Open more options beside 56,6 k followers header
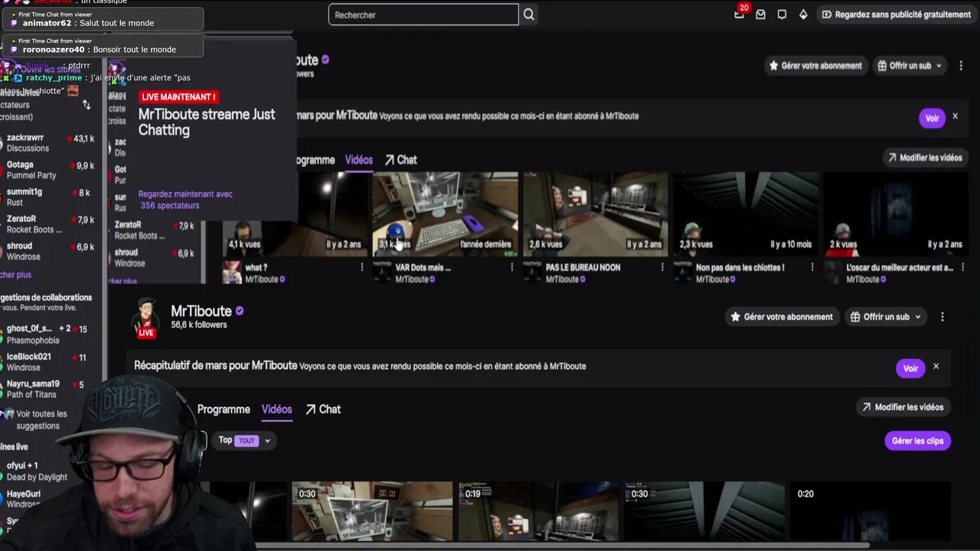 [942, 317]
